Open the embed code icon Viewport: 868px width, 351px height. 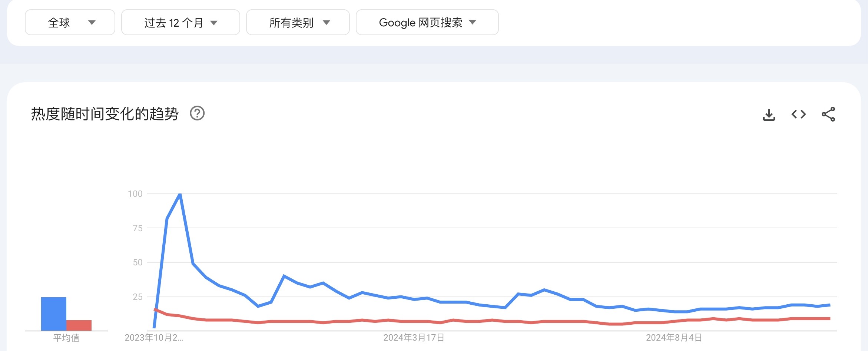click(798, 114)
